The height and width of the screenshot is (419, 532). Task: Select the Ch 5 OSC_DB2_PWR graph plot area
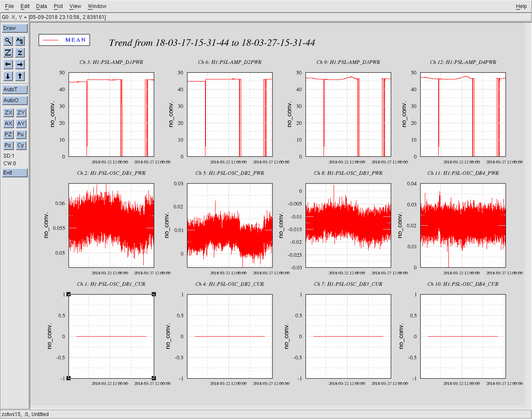(230, 226)
